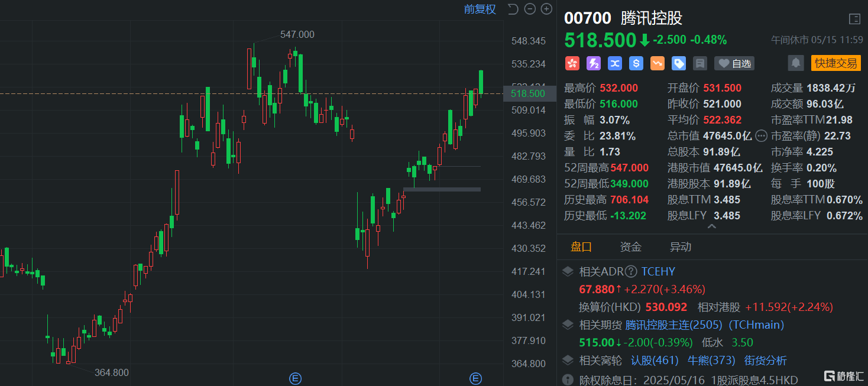Zoom in the chart with plus icon
This screenshot has width=868, height=386.
[546, 9]
